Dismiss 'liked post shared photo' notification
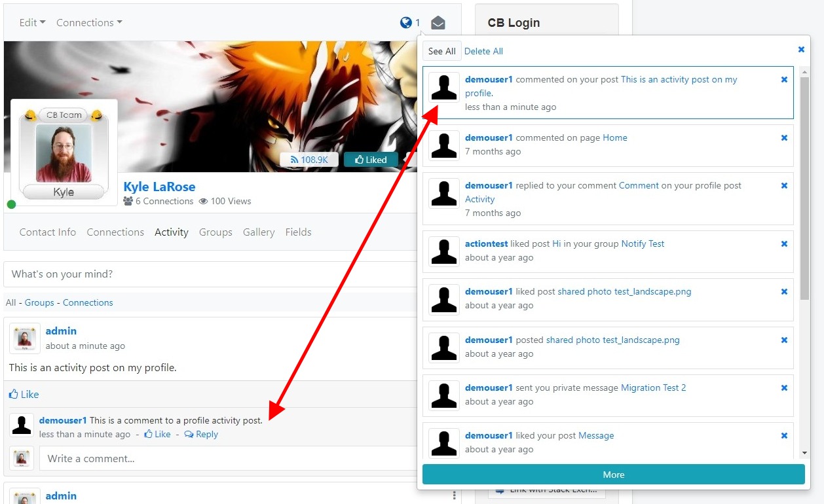The image size is (824, 504). coord(784,291)
